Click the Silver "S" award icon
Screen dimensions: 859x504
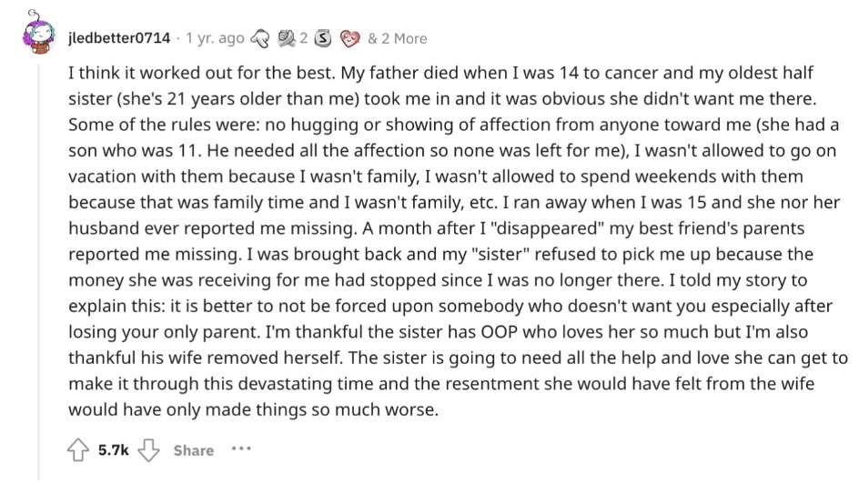tap(324, 38)
